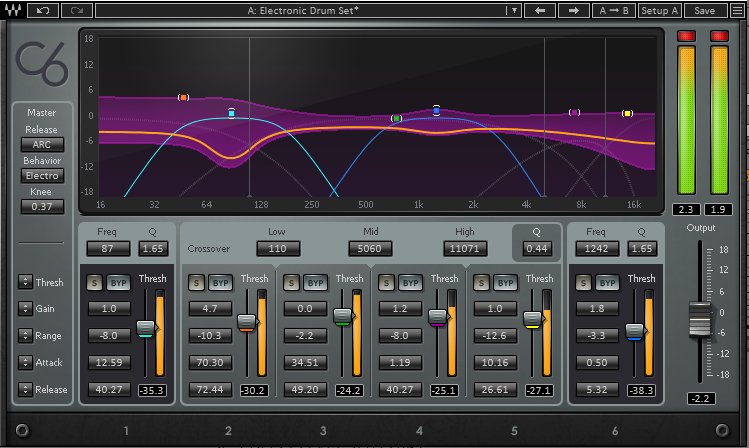Solo band 2
This screenshot has height=448, width=749.
coord(196,283)
